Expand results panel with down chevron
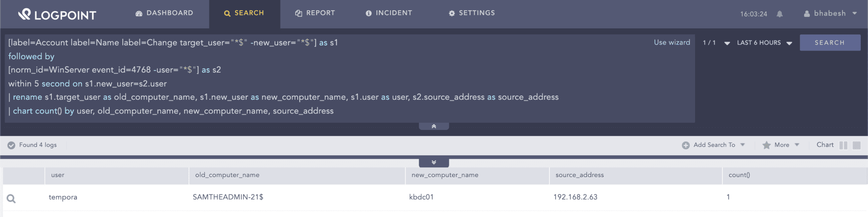 434,163
